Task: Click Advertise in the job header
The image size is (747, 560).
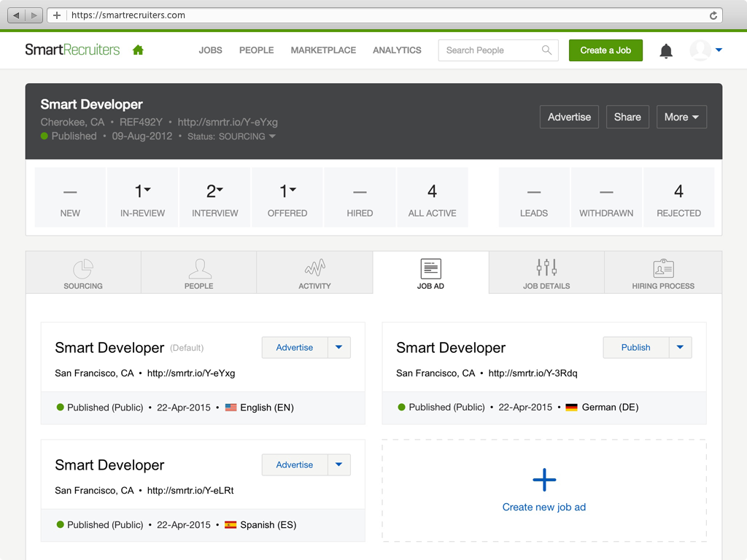Action: pyautogui.click(x=569, y=117)
